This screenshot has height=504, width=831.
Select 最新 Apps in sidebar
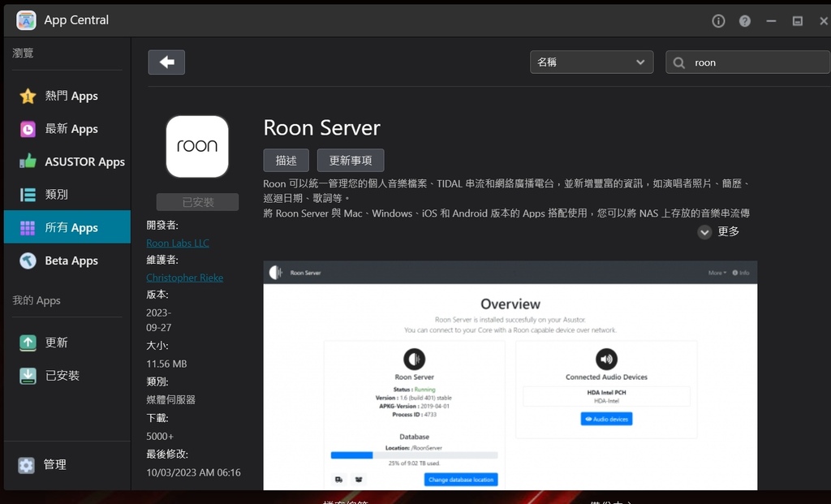(67, 129)
